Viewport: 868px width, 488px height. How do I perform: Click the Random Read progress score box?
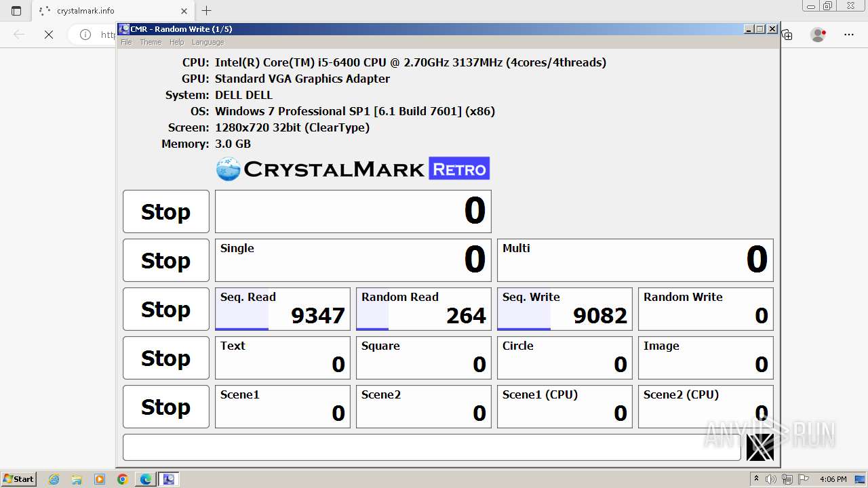424,309
